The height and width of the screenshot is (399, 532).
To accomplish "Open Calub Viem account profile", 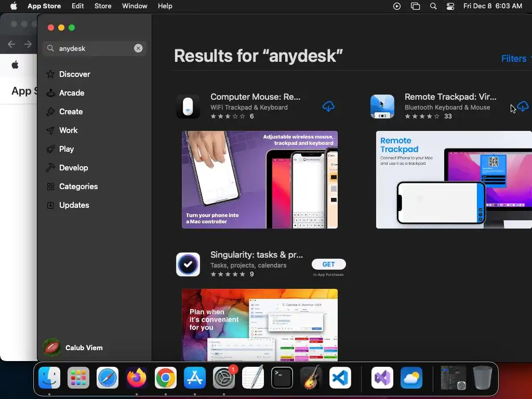I will click(x=73, y=348).
